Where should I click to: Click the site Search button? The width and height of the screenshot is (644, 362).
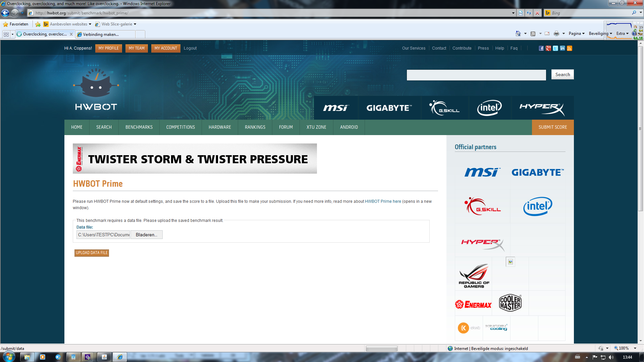point(562,74)
